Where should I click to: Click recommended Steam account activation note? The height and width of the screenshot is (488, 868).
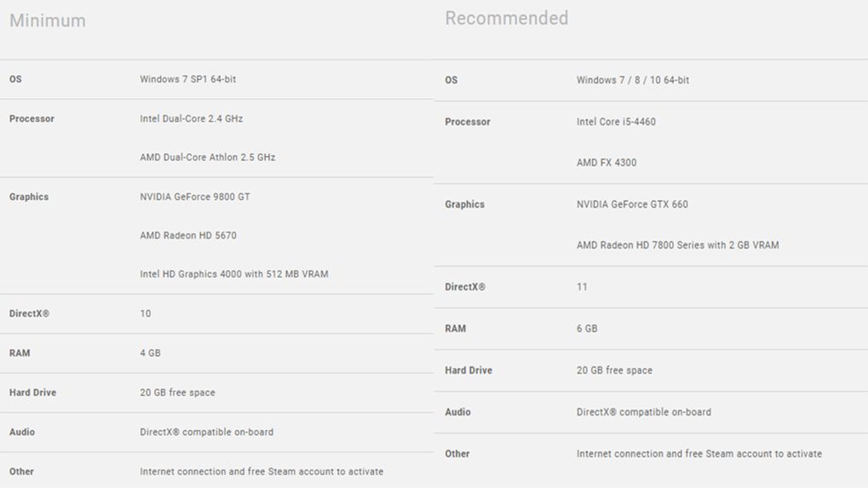pos(698,454)
